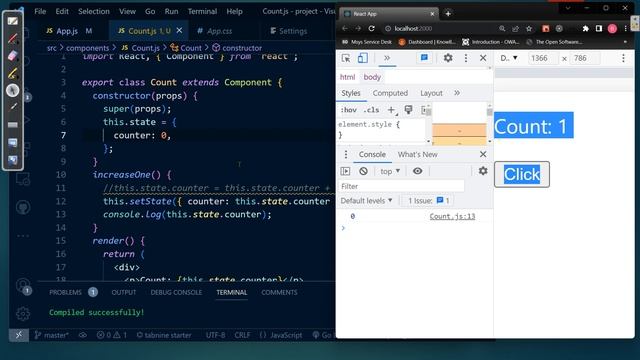
Task: Switch to the Computed tab
Action: [390, 93]
